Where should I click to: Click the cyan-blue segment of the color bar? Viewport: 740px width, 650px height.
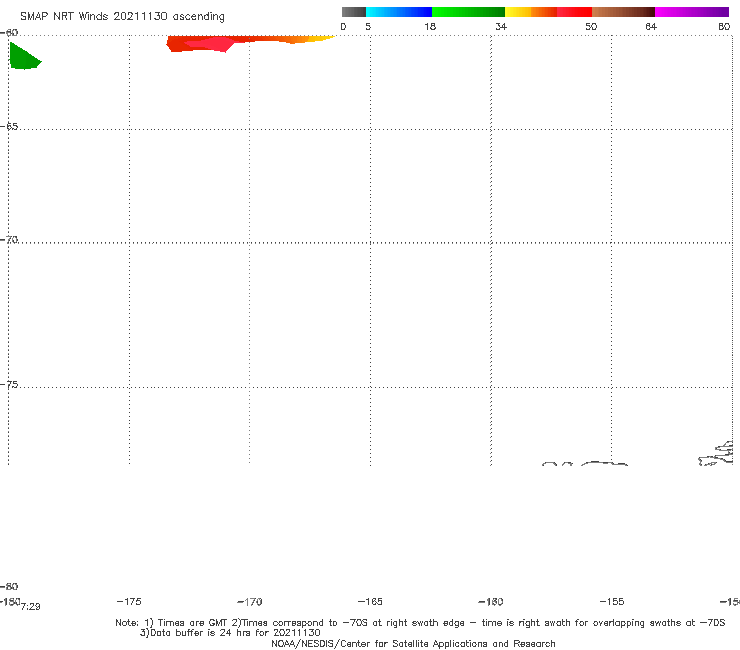coord(399,12)
